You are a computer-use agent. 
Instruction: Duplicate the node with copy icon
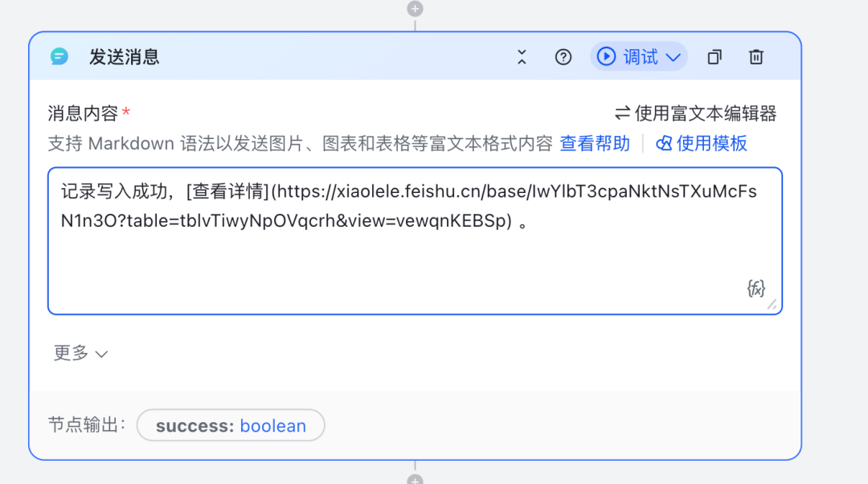[714, 57]
